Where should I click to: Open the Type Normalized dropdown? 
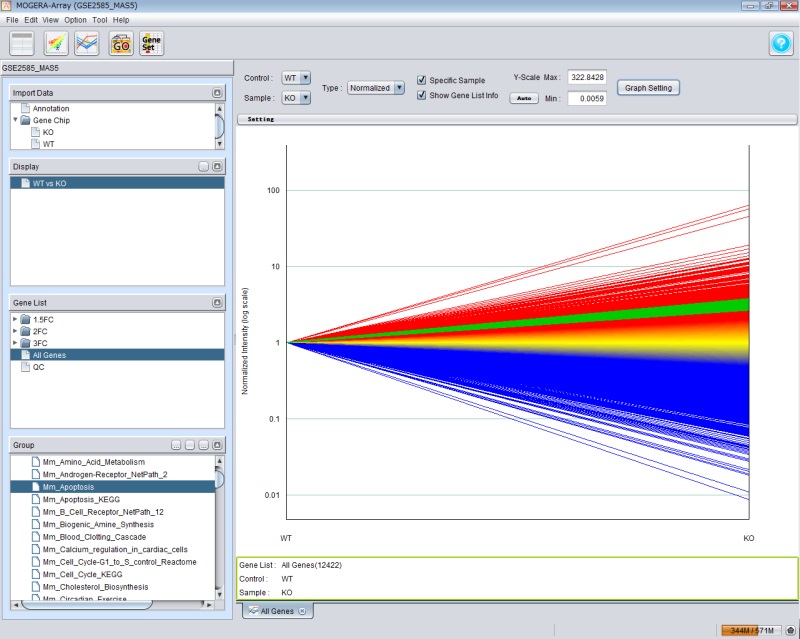[x=376, y=88]
